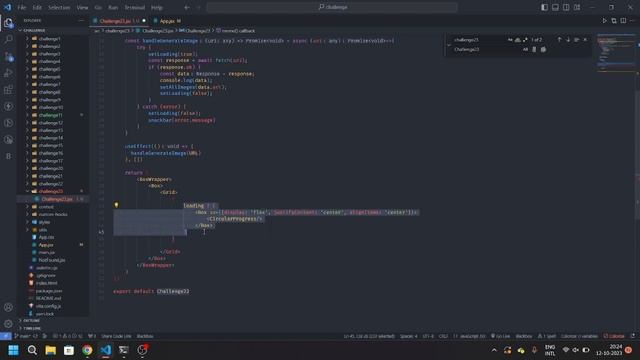Viewport: 640px width, 360px height.
Task: Open App.jsx in the file tree
Action: point(46,245)
